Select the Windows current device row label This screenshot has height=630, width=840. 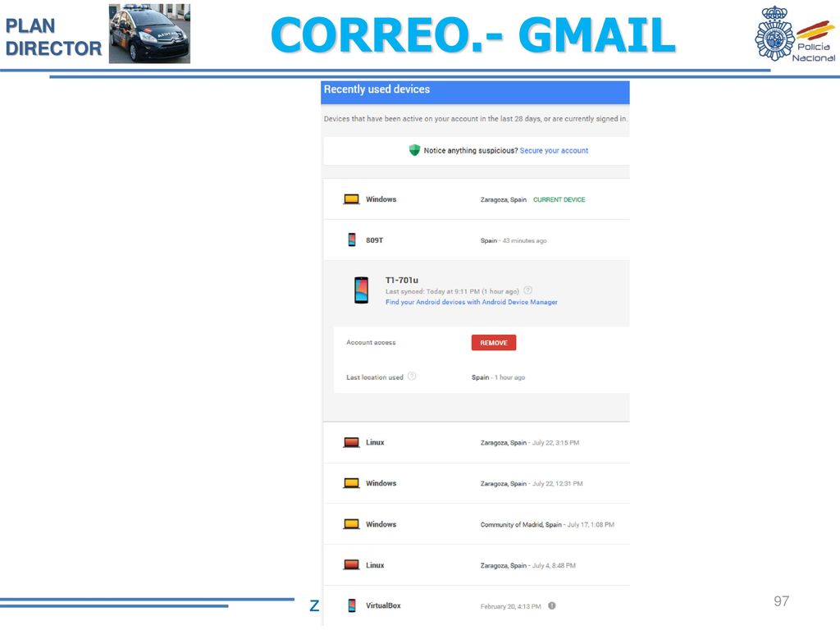[x=381, y=199]
